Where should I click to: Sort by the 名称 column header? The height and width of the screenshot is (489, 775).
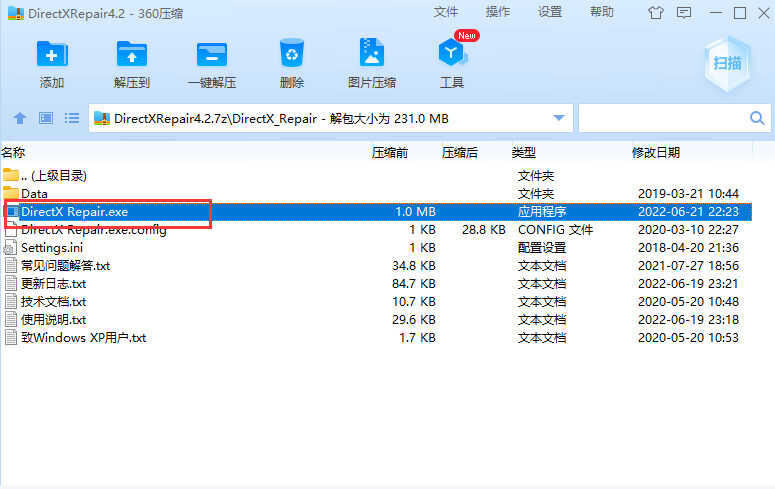pos(14,153)
